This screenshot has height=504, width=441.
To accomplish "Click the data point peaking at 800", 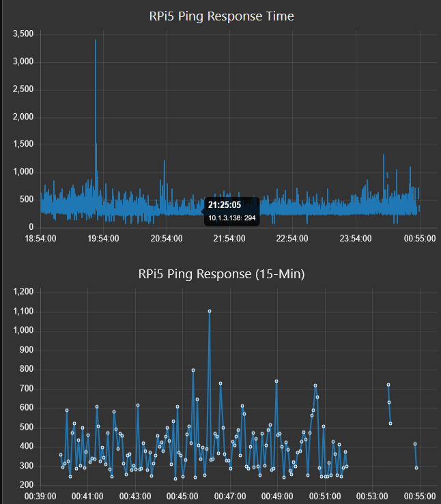I will pos(193,370).
